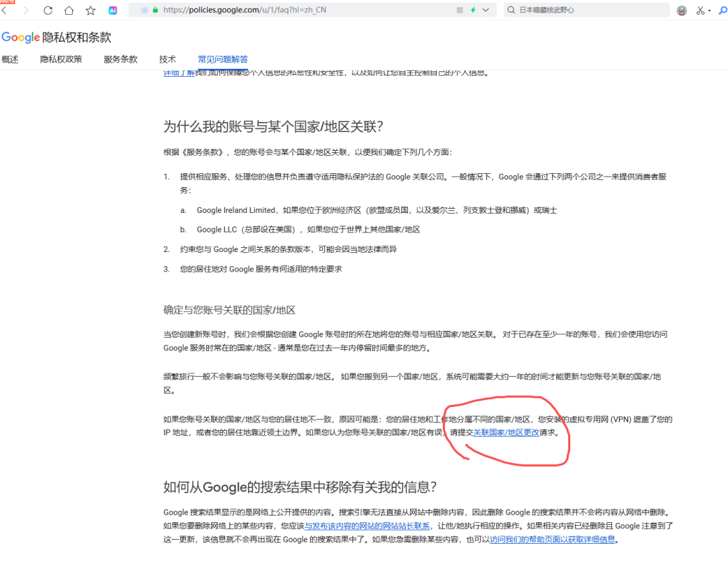Open the AI assistant icon beside the address bar
This screenshot has height=562, width=728.
[x=113, y=11]
